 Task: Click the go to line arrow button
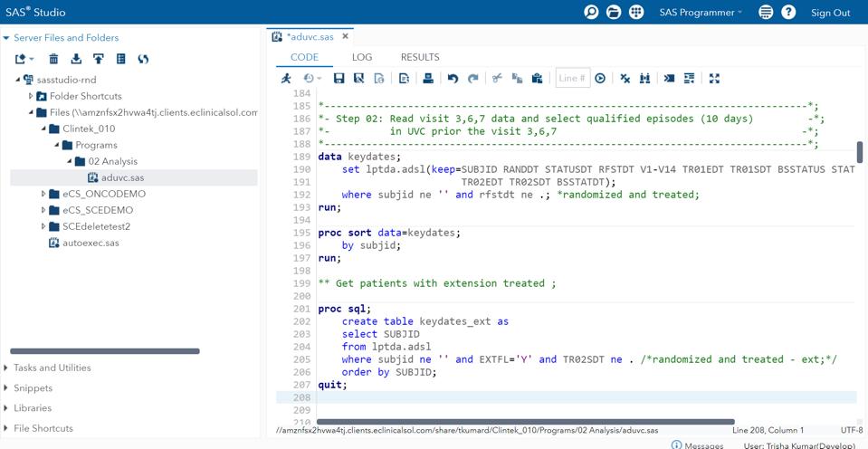click(x=600, y=78)
